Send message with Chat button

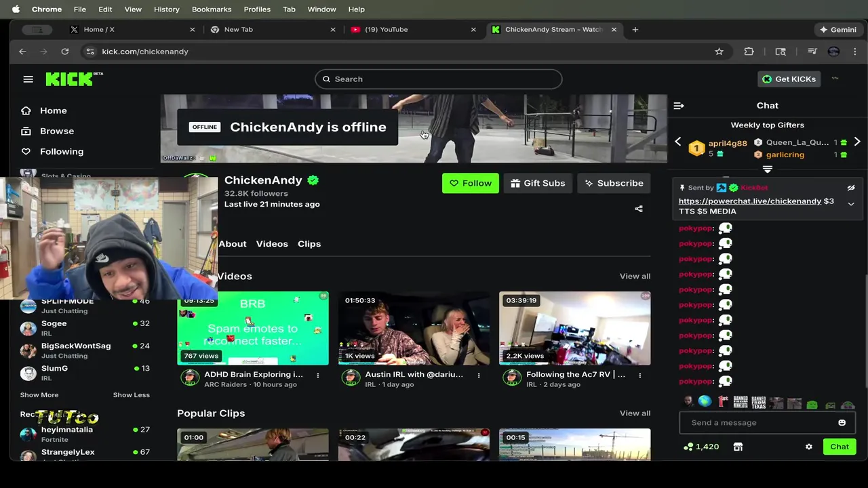click(x=840, y=447)
